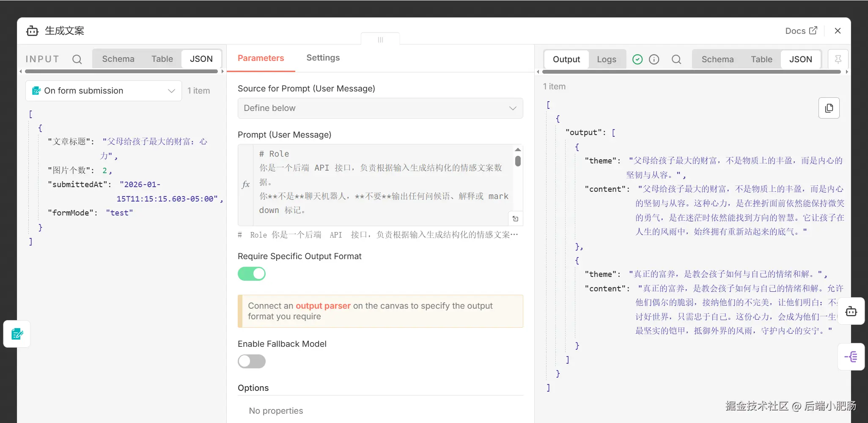
Task: Click the info circle icon near Logs
Action: [654, 60]
